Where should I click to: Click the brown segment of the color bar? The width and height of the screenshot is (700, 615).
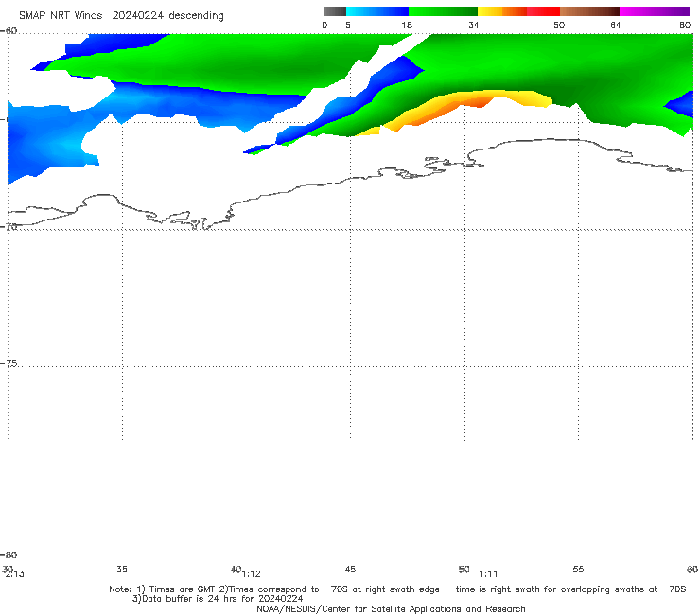point(589,11)
